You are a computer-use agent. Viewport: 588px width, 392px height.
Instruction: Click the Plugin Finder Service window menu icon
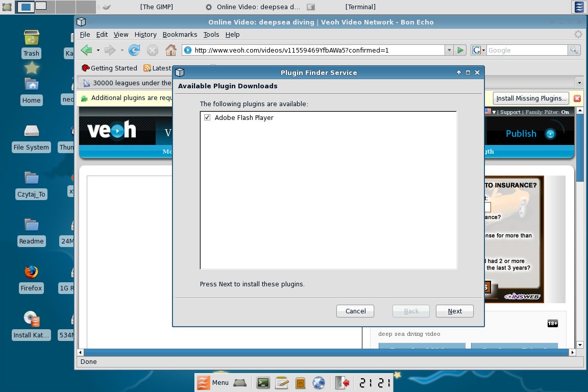point(180,72)
